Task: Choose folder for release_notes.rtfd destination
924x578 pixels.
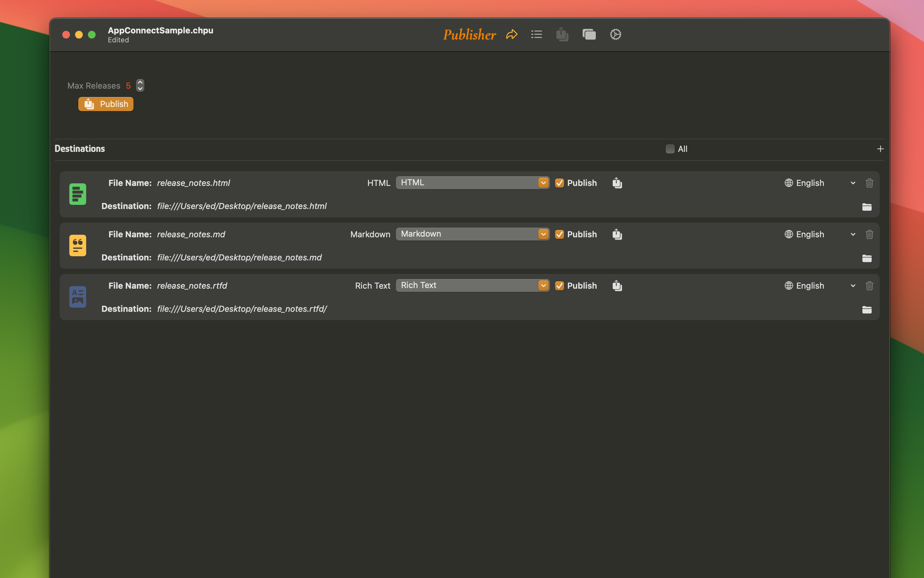Action: point(867,310)
